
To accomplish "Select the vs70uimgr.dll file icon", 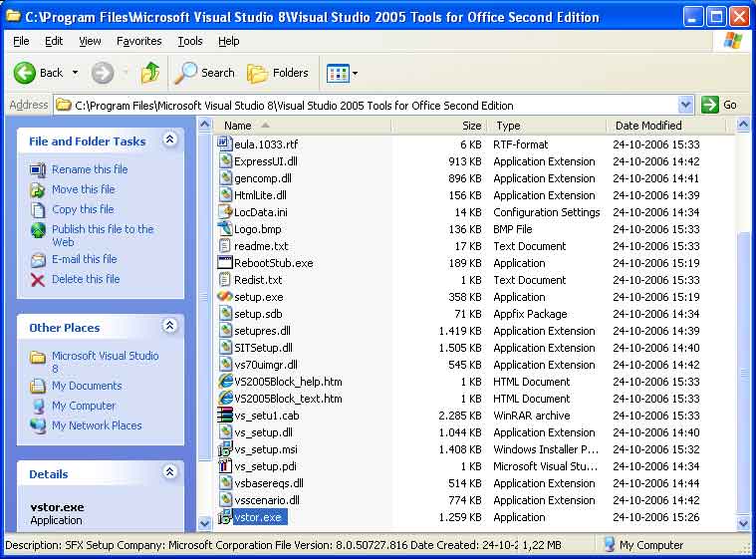I will point(225,364).
